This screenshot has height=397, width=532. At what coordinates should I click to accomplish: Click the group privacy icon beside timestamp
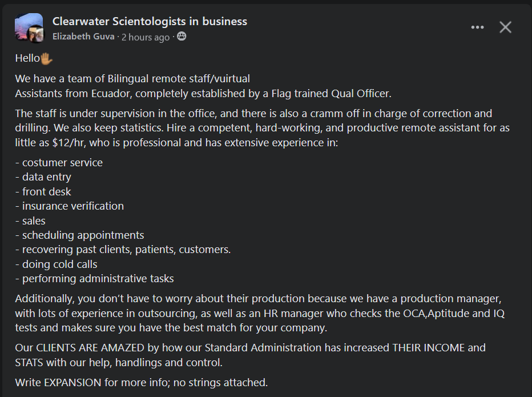coord(182,37)
